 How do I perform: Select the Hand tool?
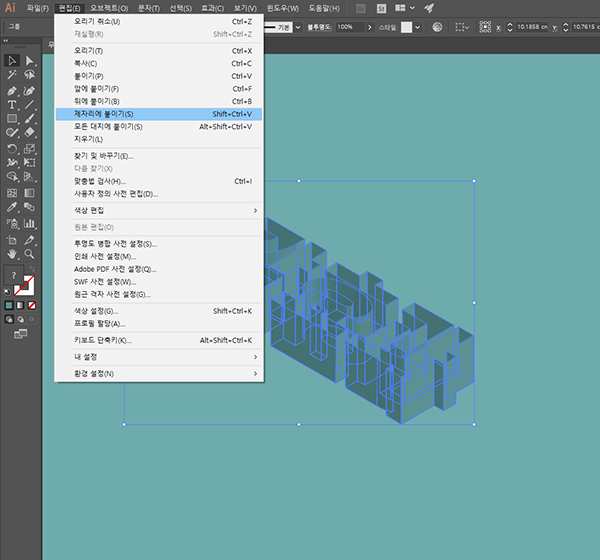pos(12,254)
